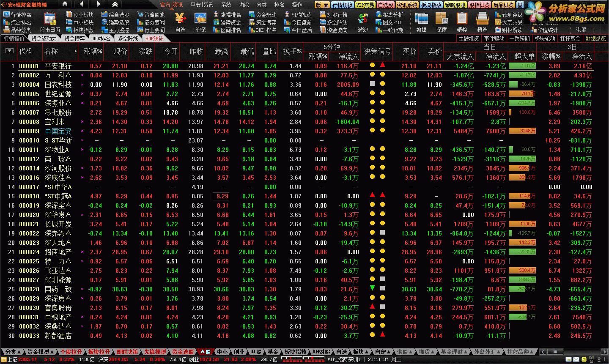Image resolution: width=609 pixels, height=364 pixels.
Task: Select the 板块轮动 tab at right
Action: click(x=545, y=38)
